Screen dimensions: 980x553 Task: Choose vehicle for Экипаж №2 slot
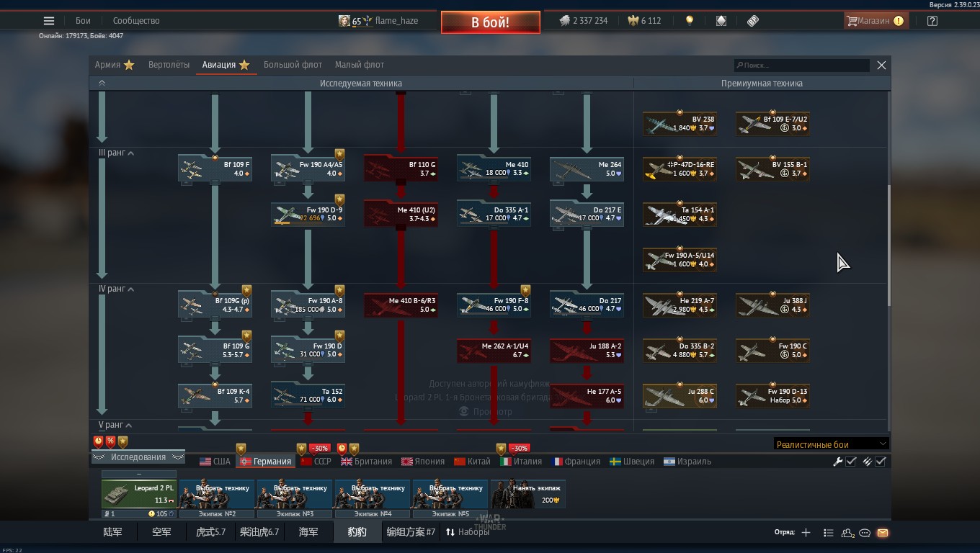[x=217, y=494]
